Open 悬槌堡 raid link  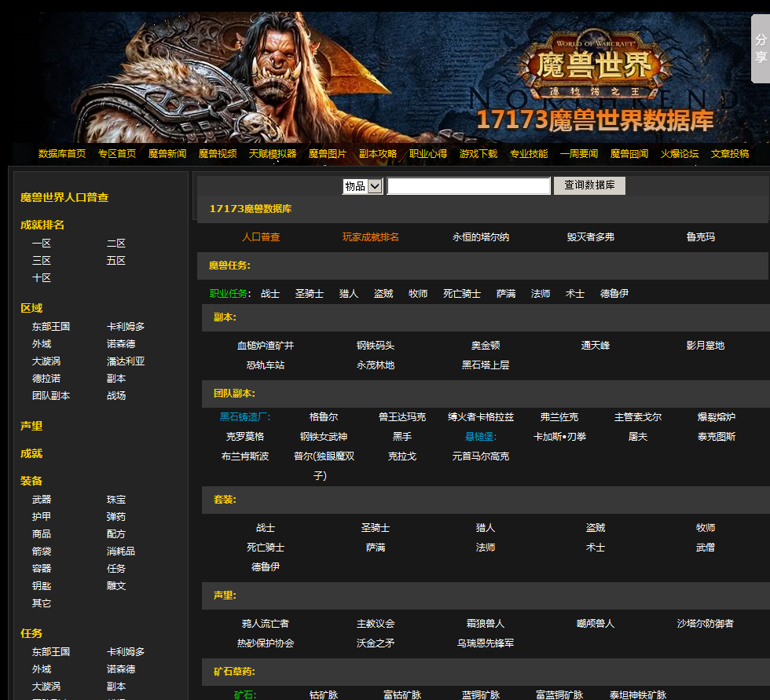point(481,436)
